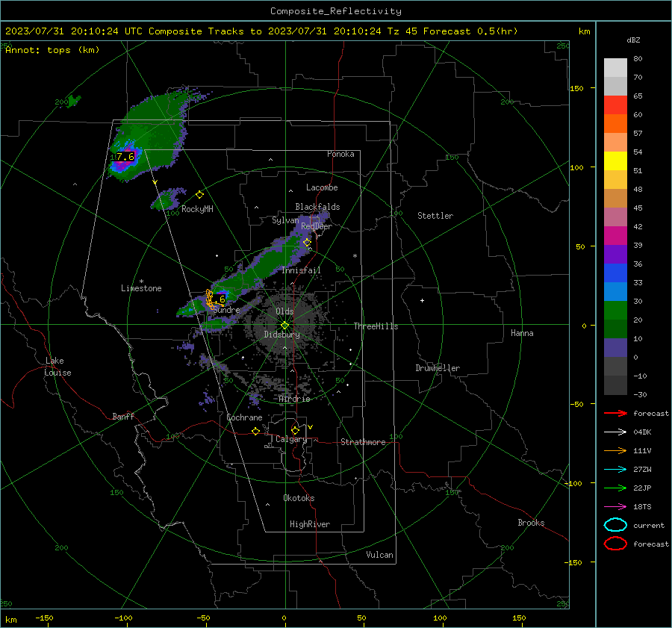Click the orange 111V arrow in the legend
The height and width of the screenshot is (628, 672).
point(615,450)
